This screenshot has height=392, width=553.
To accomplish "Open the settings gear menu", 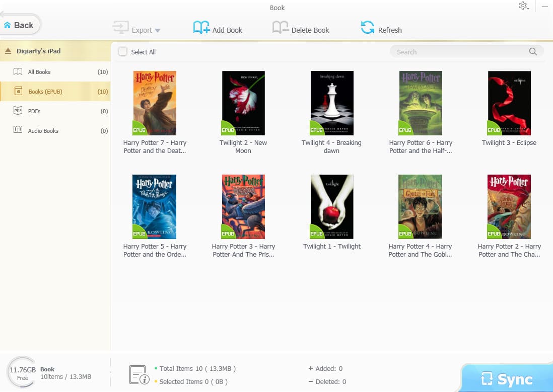I will 523,6.
